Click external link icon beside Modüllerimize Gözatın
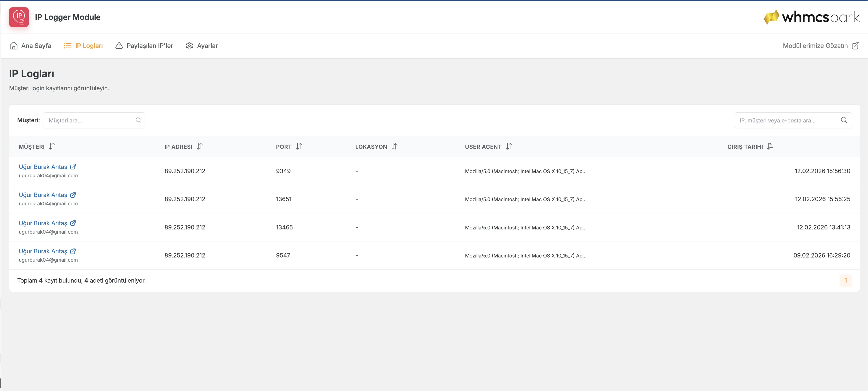This screenshot has height=391, width=868. (x=855, y=46)
